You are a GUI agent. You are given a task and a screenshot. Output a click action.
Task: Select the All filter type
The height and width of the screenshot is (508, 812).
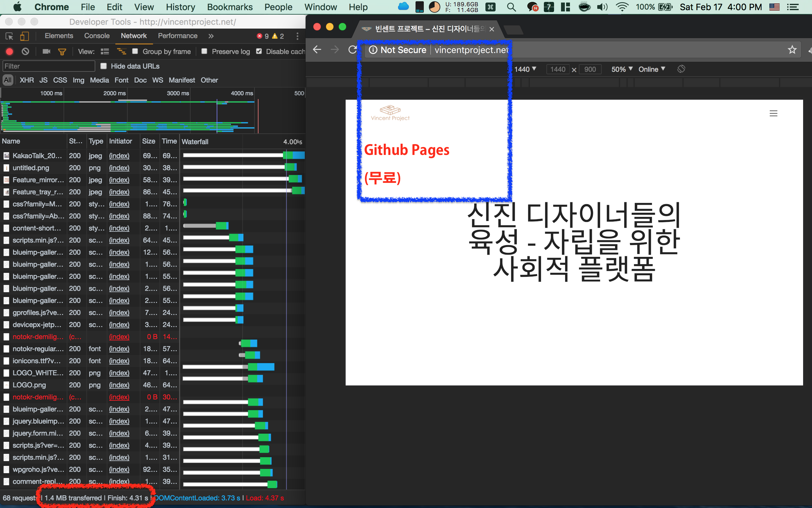[x=8, y=80]
